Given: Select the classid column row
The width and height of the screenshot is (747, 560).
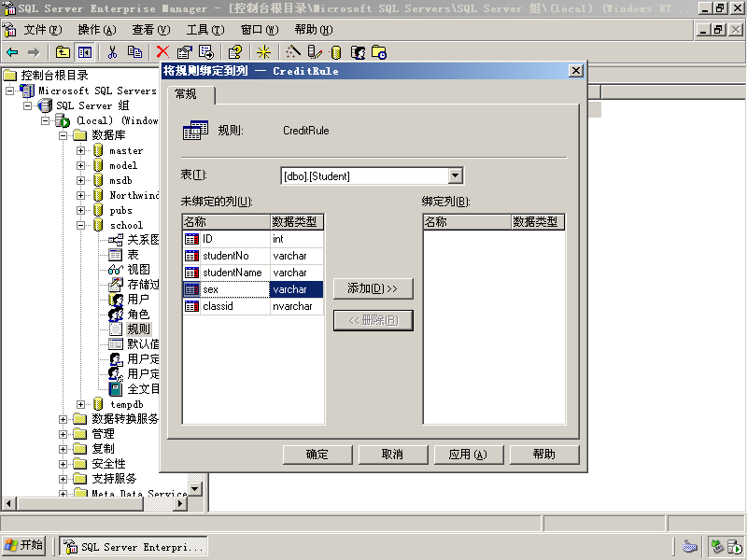Looking at the screenshot, I should [253, 306].
